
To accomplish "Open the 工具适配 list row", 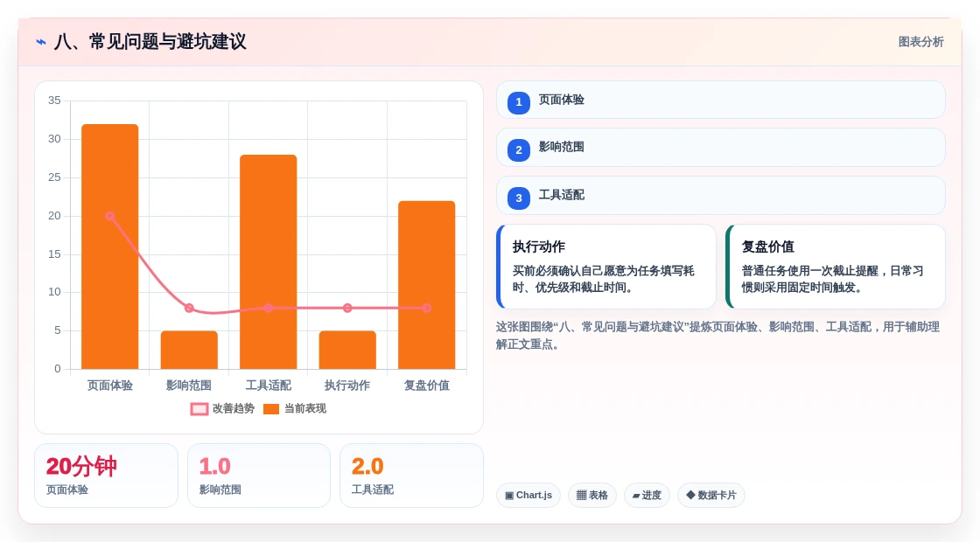I will coord(721,196).
